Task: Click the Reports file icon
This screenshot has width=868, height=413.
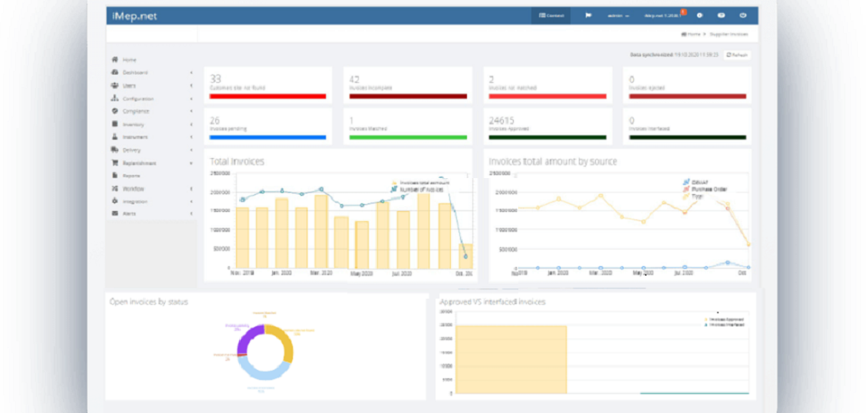Action: pyautogui.click(x=114, y=175)
